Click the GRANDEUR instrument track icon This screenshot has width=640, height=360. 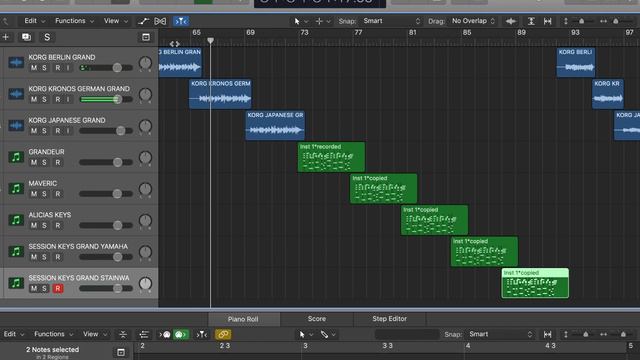pyautogui.click(x=16, y=157)
